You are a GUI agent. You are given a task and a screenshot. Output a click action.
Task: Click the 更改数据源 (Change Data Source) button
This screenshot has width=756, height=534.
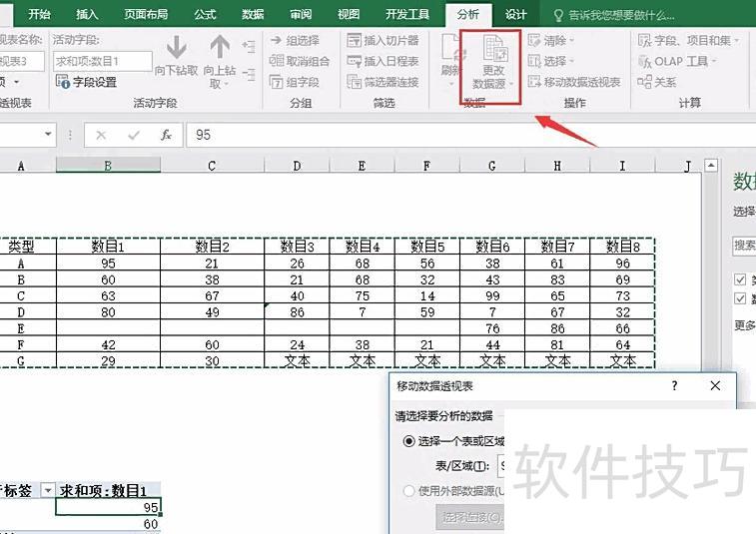[492, 64]
